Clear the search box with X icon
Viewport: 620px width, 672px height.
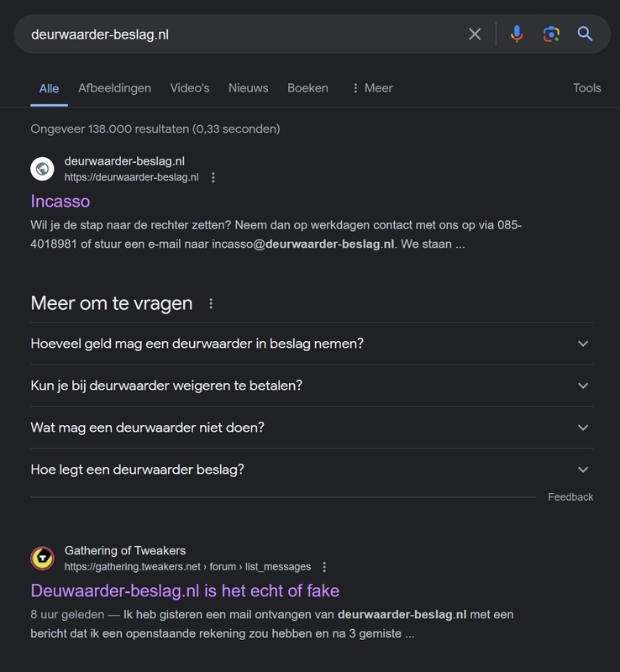coord(475,34)
